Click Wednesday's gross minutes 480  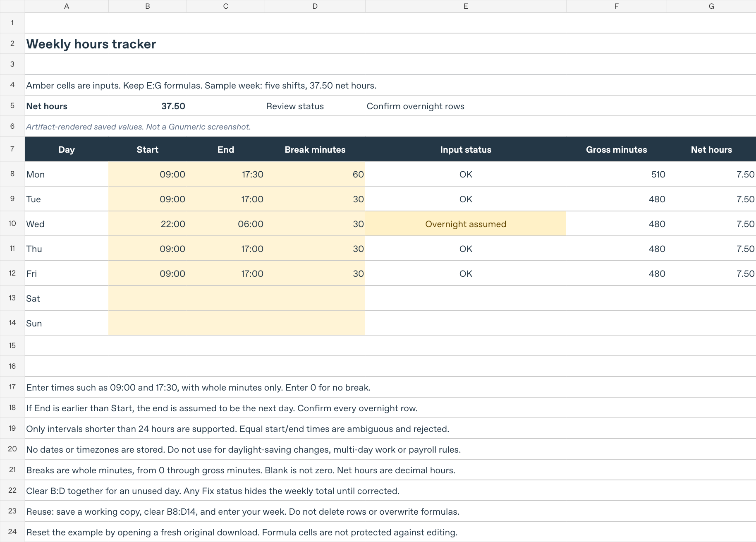657,224
